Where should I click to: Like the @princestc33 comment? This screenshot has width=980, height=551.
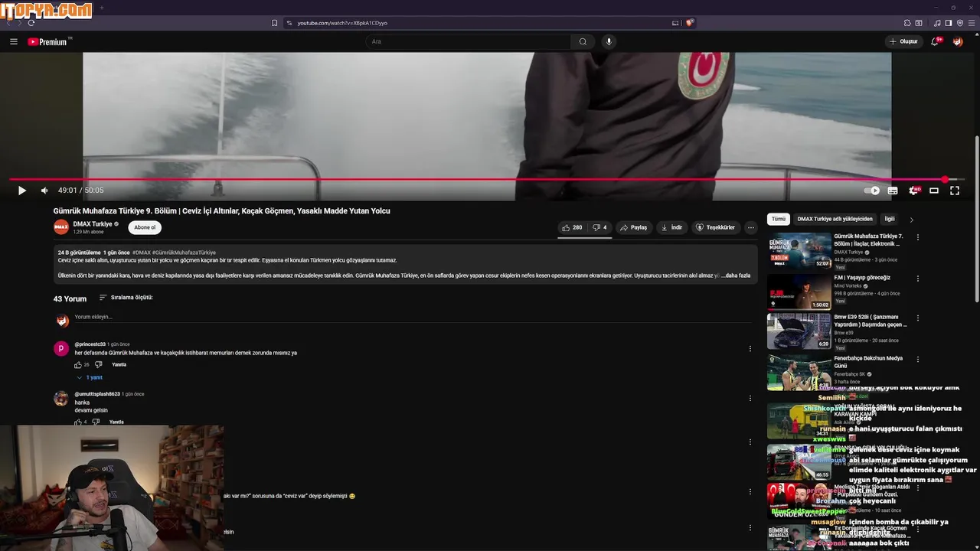pos(78,365)
